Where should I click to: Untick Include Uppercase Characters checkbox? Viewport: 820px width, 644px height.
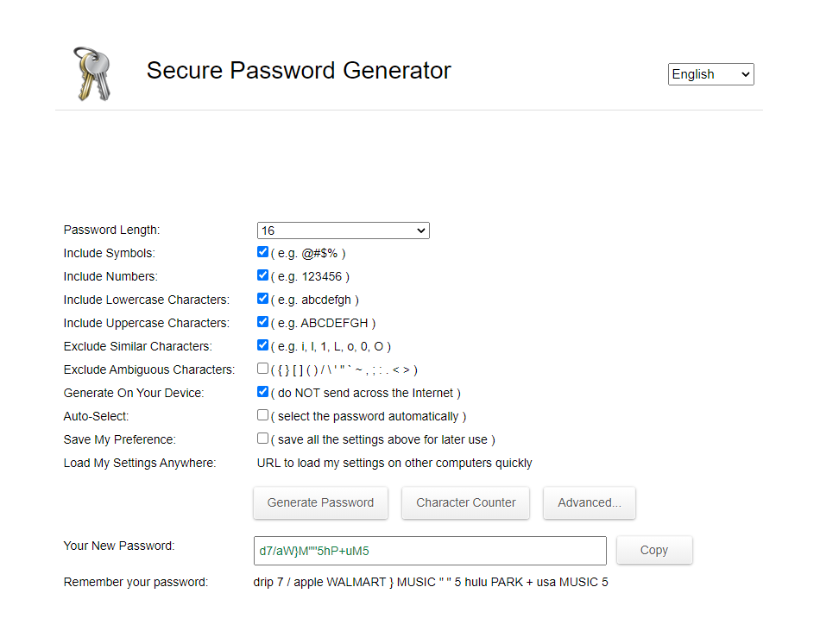click(263, 322)
